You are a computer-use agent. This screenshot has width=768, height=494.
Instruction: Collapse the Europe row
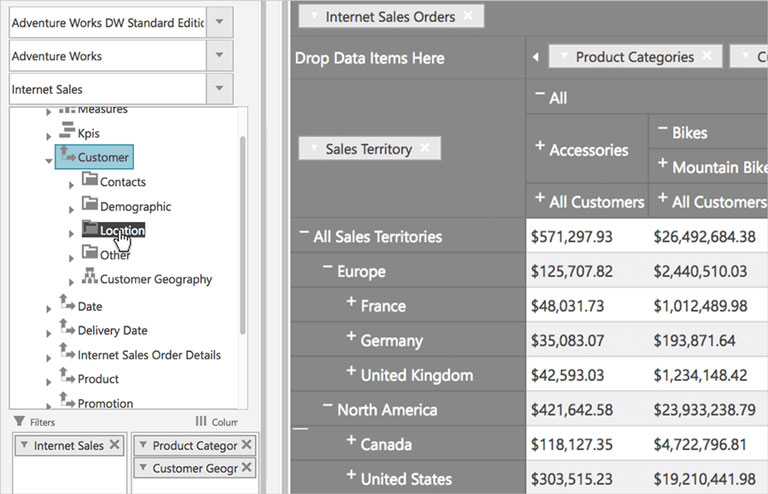tap(328, 270)
